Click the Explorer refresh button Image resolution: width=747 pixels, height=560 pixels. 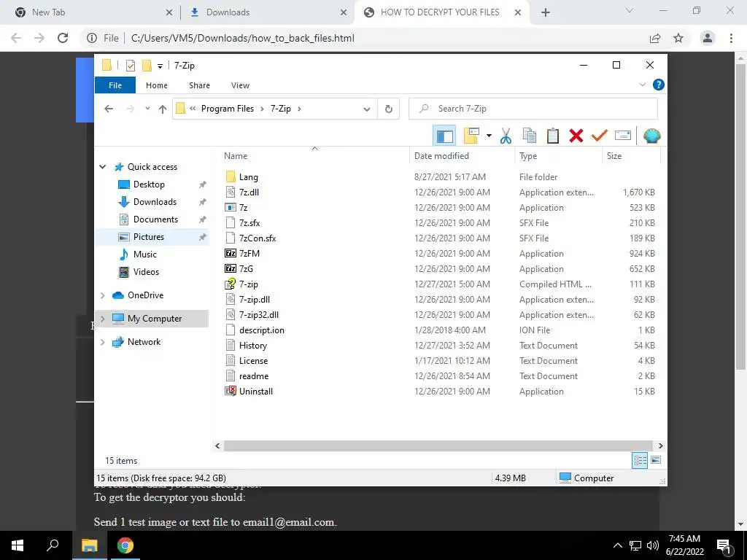click(x=389, y=109)
